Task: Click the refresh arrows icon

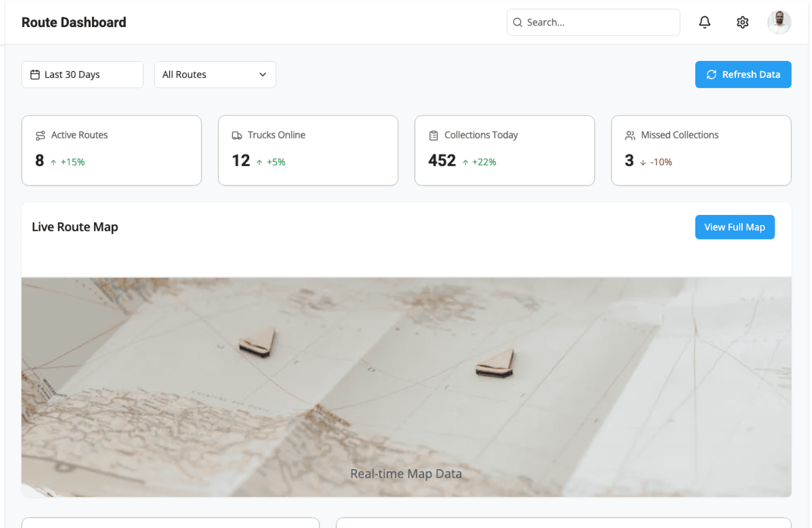Action: (711, 75)
